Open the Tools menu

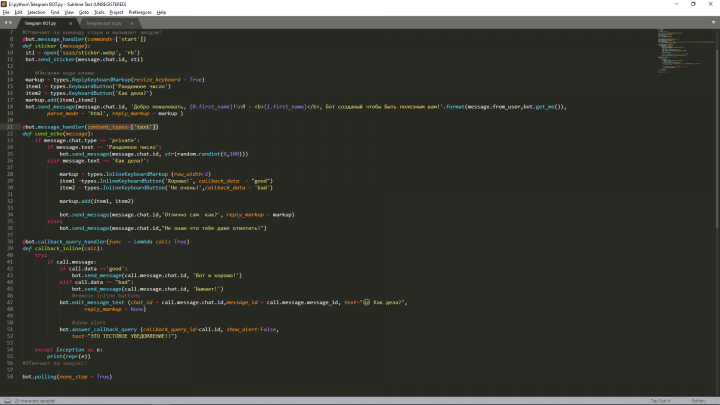click(99, 12)
